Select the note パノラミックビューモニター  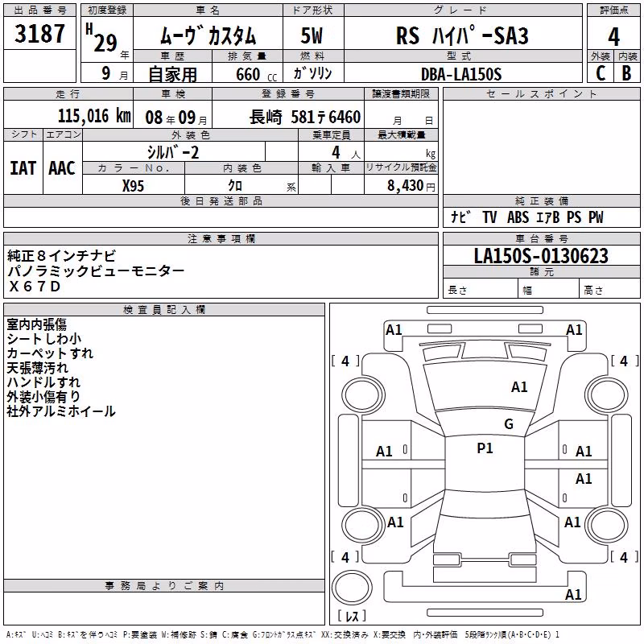click(x=96, y=271)
